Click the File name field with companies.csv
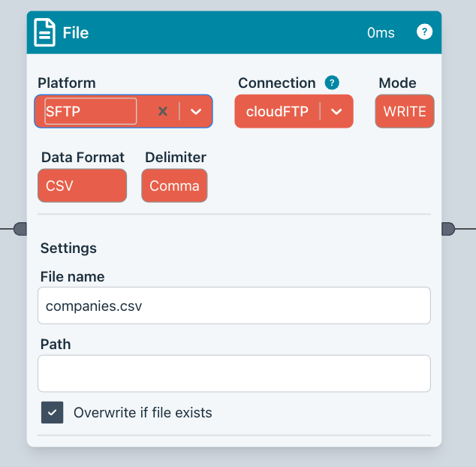This screenshot has width=476, height=467. [x=233, y=306]
